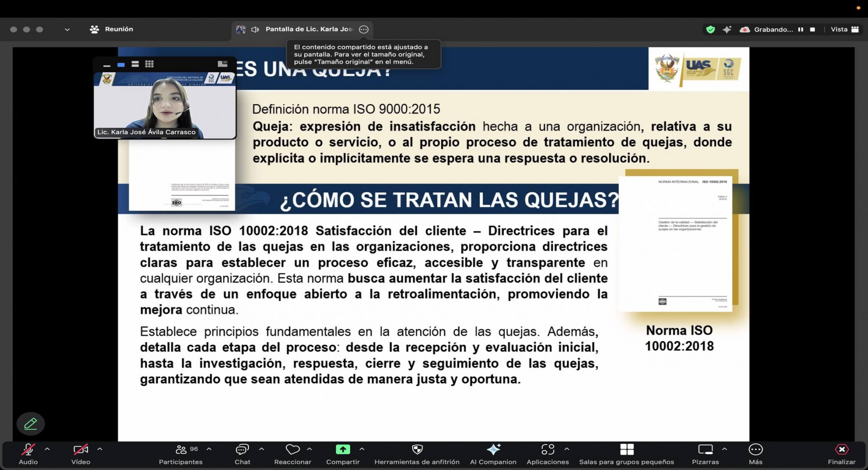This screenshot has height=470, width=868.
Task: Stop the recording
Action: click(813, 29)
